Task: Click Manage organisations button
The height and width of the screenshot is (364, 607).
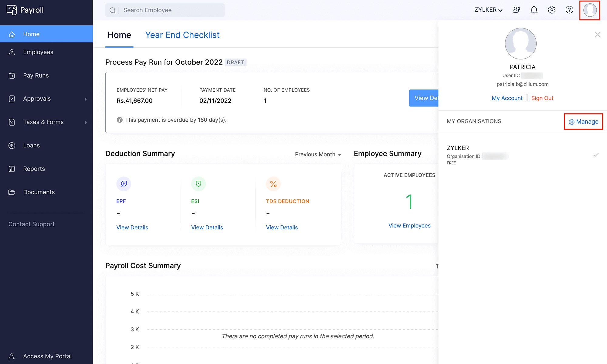Action: point(583,122)
